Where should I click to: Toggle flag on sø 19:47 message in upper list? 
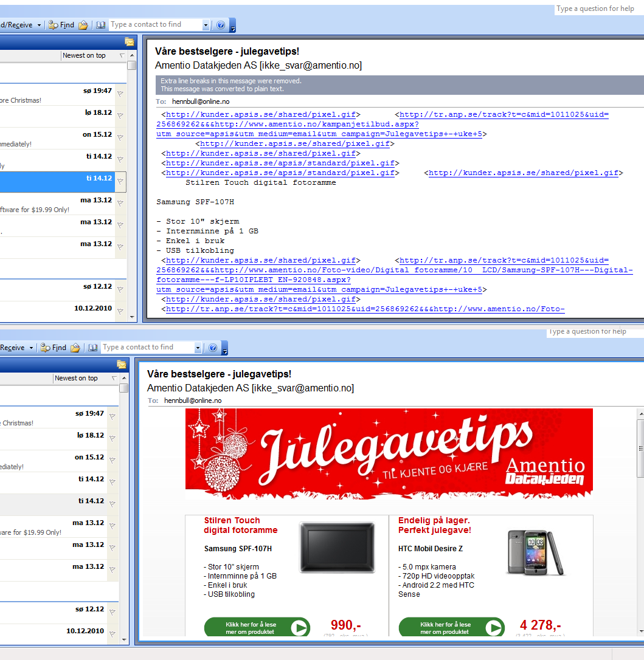point(120,94)
